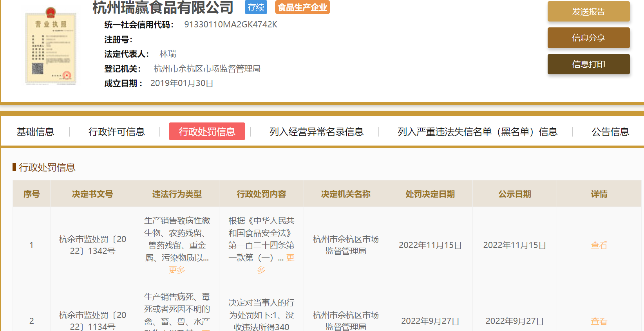Click the 序号 column header
Screen dimensions: 644x331
tap(31, 194)
